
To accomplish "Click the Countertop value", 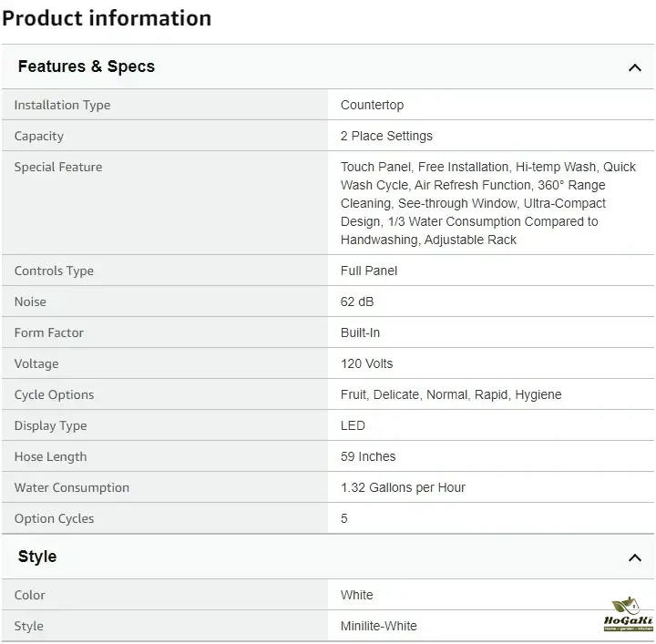I will (x=372, y=105).
